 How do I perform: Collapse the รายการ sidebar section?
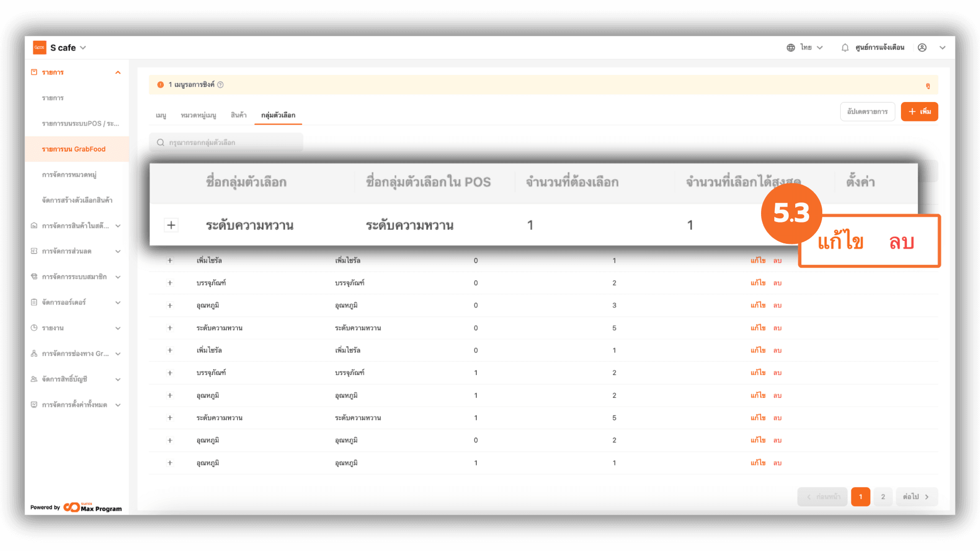tap(118, 72)
